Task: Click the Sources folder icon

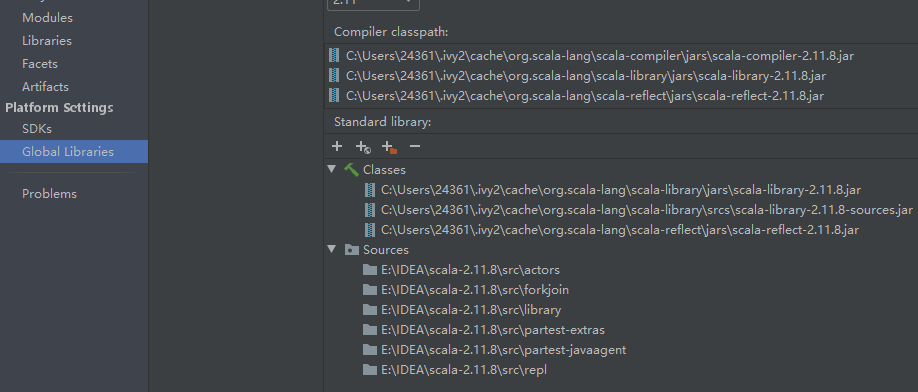Action: click(x=351, y=250)
